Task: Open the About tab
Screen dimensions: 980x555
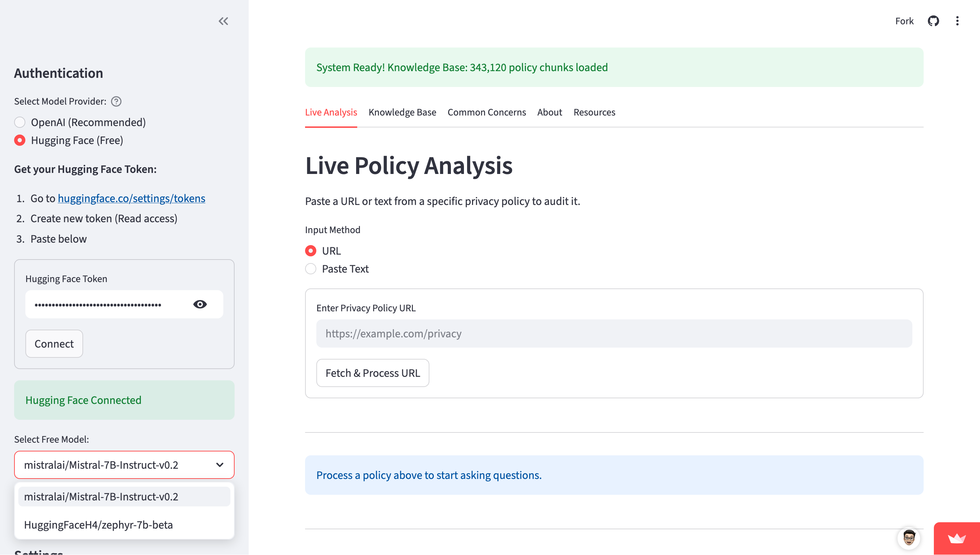Action: [549, 112]
